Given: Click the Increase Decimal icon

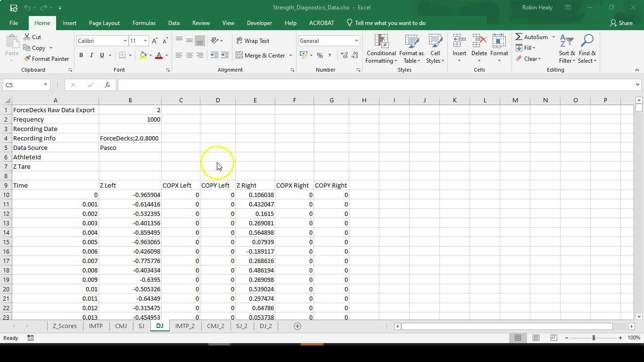Looking at the screenshot, I should click(343, 55).
